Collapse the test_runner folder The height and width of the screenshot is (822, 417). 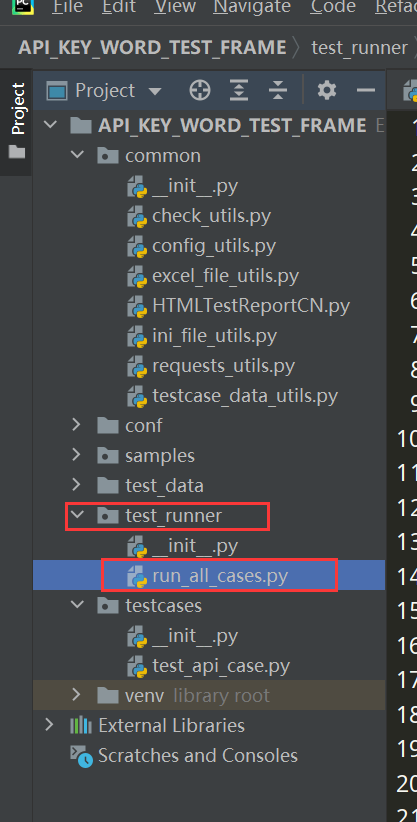point(77,515)
